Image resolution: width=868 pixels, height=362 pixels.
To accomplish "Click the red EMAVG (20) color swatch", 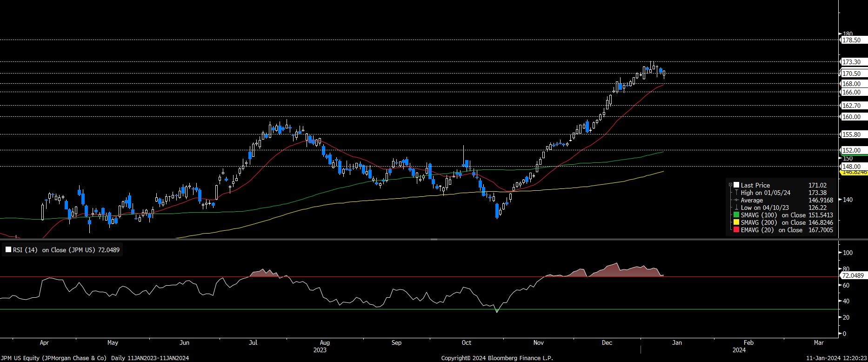I will (x=736, y=230).
